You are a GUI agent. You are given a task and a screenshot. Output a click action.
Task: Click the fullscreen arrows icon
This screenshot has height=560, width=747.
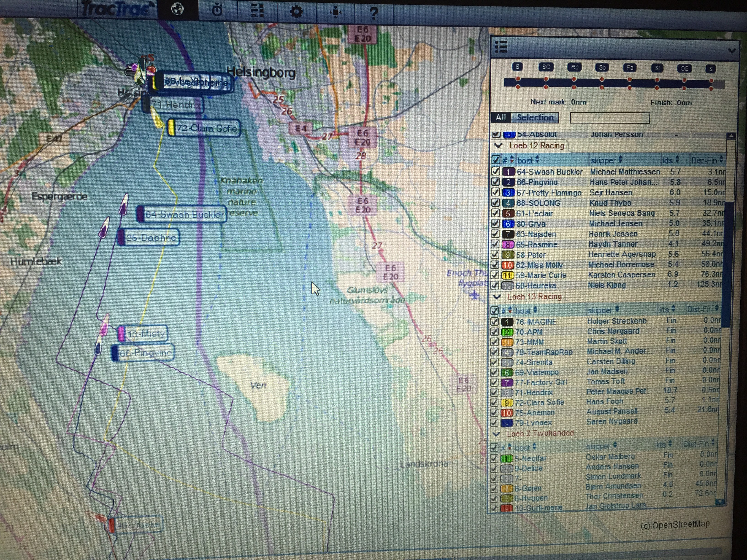[335, 13]
